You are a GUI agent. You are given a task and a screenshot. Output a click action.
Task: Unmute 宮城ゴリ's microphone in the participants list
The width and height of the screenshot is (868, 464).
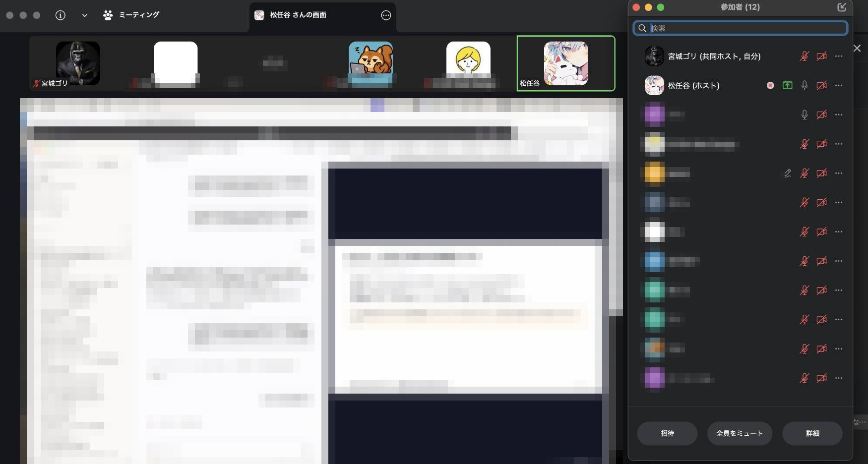click(805, 56)
